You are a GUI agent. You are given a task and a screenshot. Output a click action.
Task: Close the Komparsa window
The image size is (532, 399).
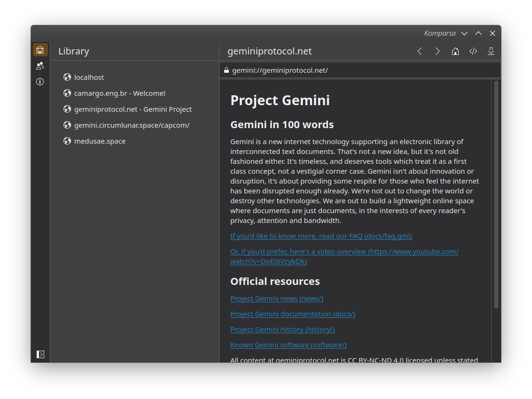click(493, 33)
